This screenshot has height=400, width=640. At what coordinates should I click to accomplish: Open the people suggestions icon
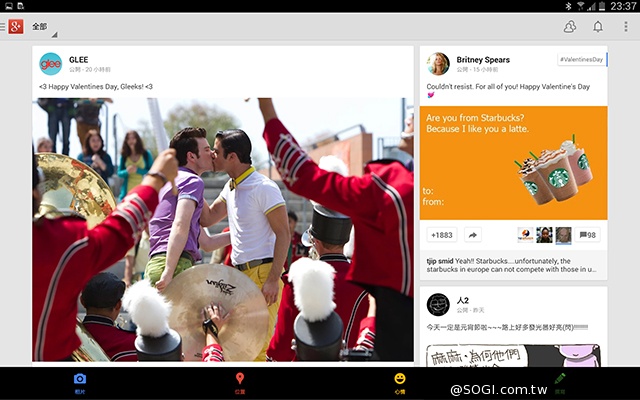[570, 27]
